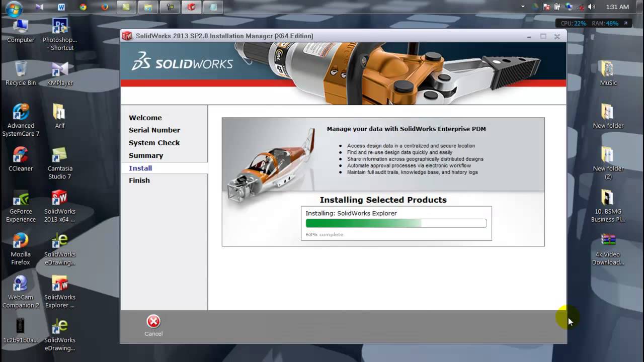Click the 1:31 AM clock
644x362 pixels.
click(617, 7)
